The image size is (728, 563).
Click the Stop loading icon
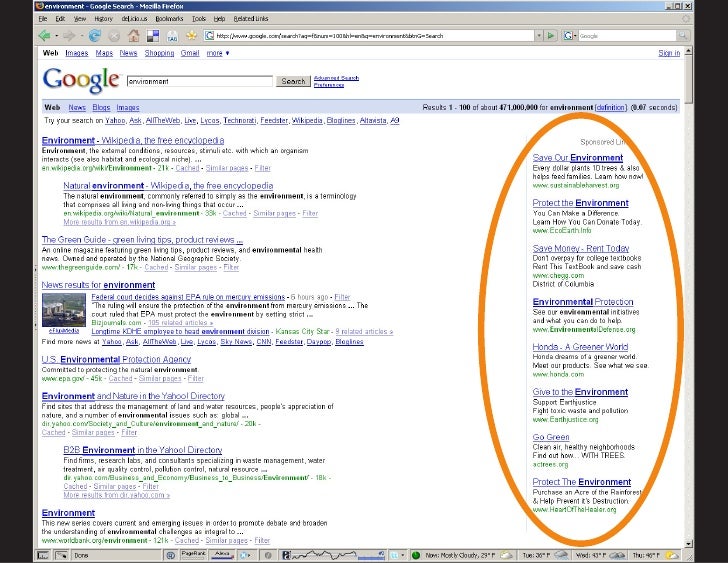tap(114, 36)
